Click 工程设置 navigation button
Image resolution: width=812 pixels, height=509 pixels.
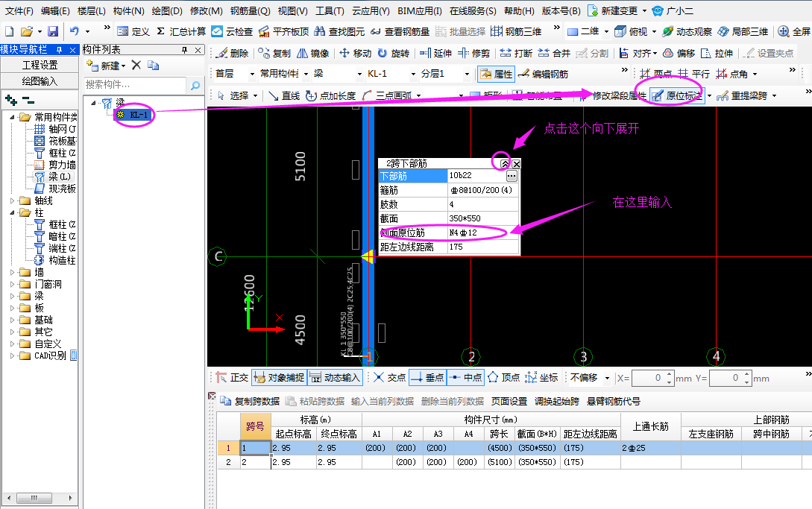(40, 66)
